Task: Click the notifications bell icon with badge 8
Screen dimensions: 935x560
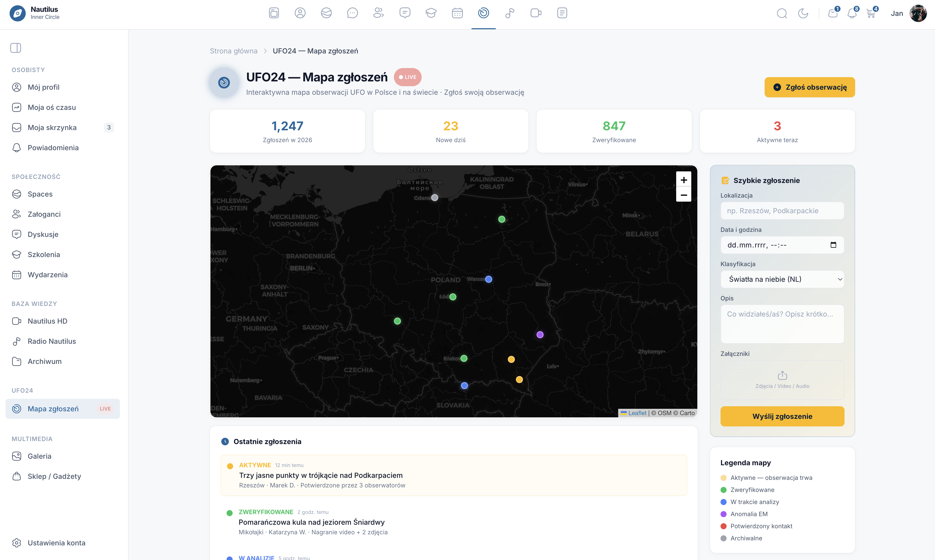Action: tap(852, 14)
